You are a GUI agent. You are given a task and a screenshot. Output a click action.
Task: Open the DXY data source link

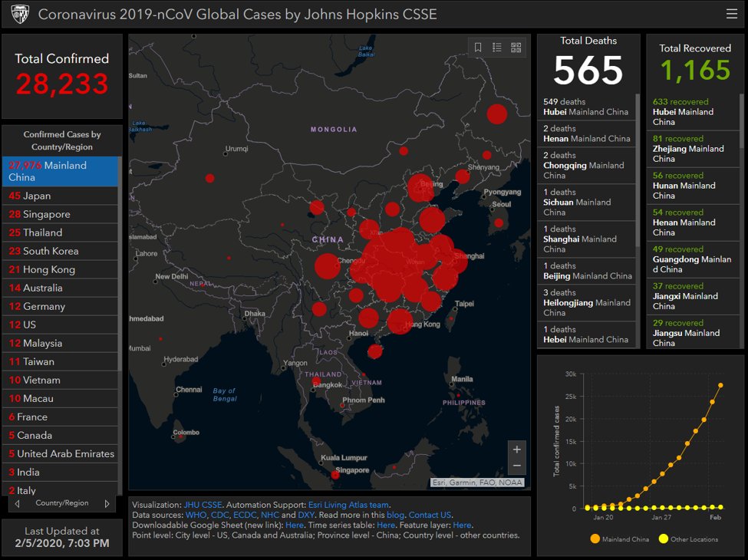click(306, 515)
